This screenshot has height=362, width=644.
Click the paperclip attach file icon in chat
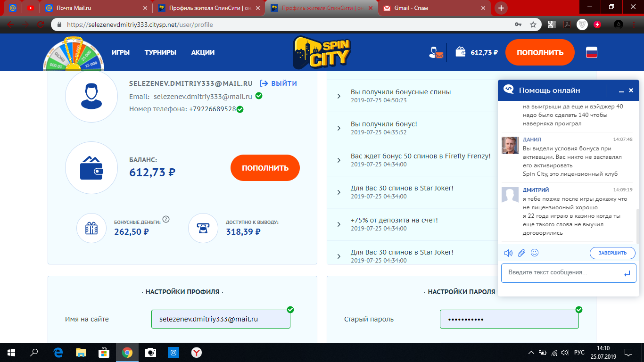(521, 253)
